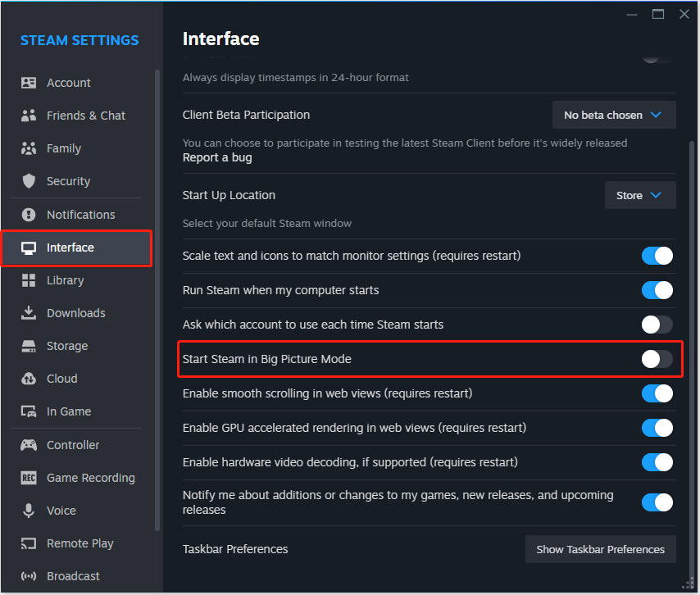
Task: Click the Voice label in sidebar
Action: coord(61,511)
